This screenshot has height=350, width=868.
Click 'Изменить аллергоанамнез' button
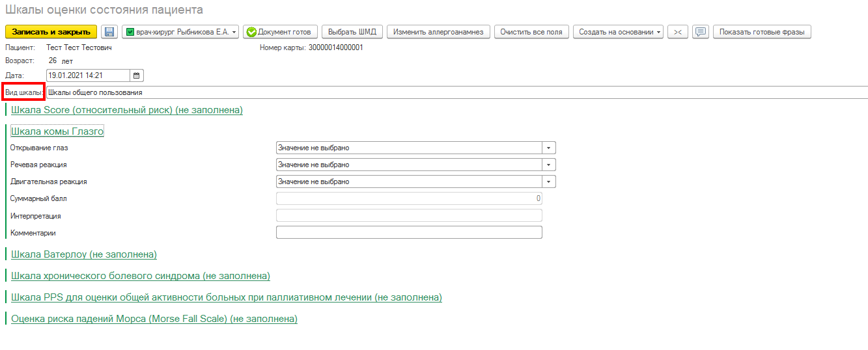click(x=438, y=32)
